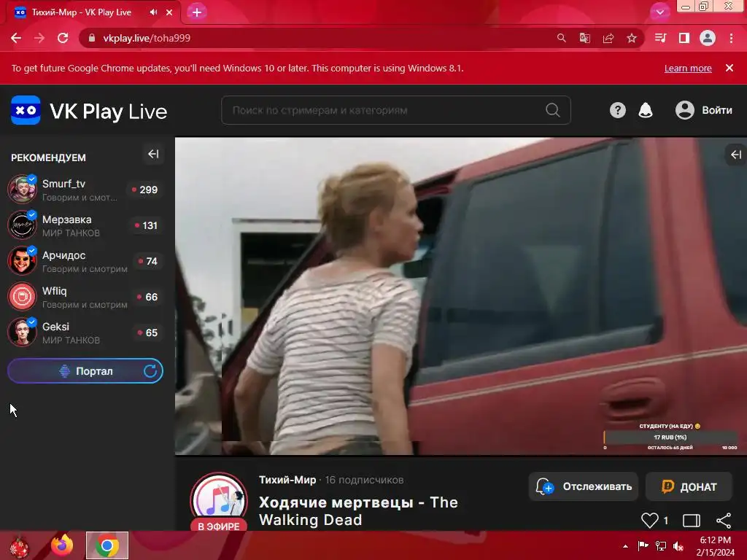Click Арчидос avatar image
The width and height of the screenshot is (747, 560).
tap(22, 260)
